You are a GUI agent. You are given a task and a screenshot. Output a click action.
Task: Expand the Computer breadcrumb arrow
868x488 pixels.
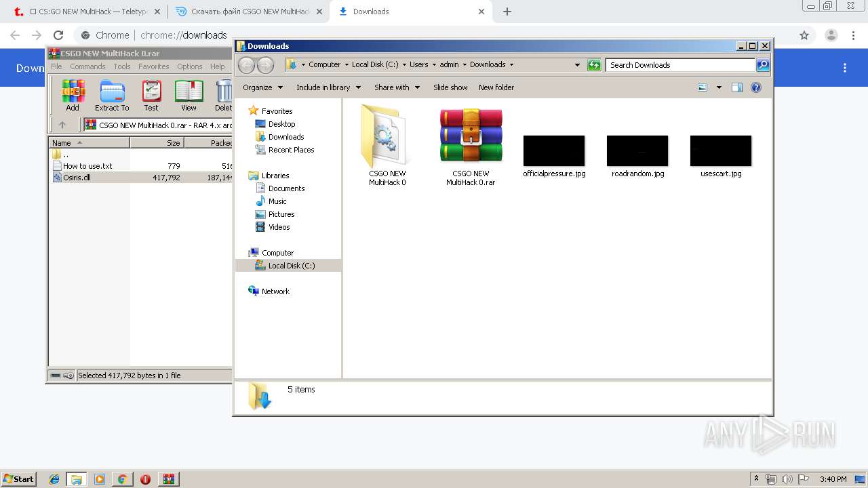coord(346,65)
